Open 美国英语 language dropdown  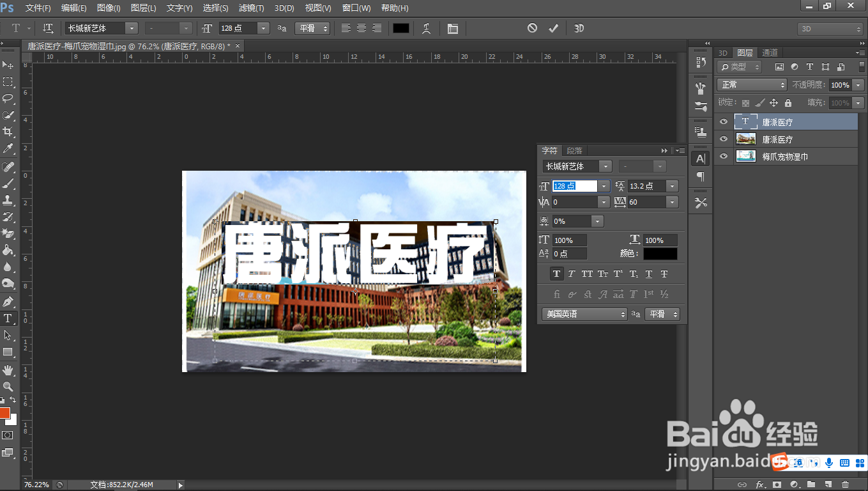[584, 314]
